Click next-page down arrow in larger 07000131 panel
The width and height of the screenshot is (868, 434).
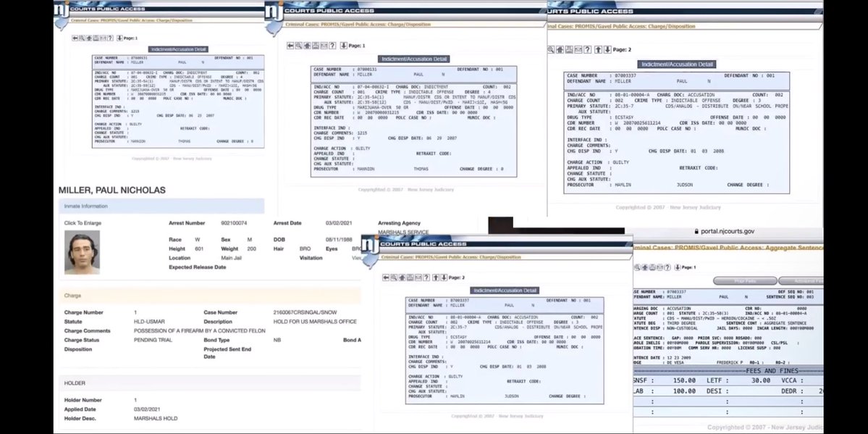[x=343, y=46]
